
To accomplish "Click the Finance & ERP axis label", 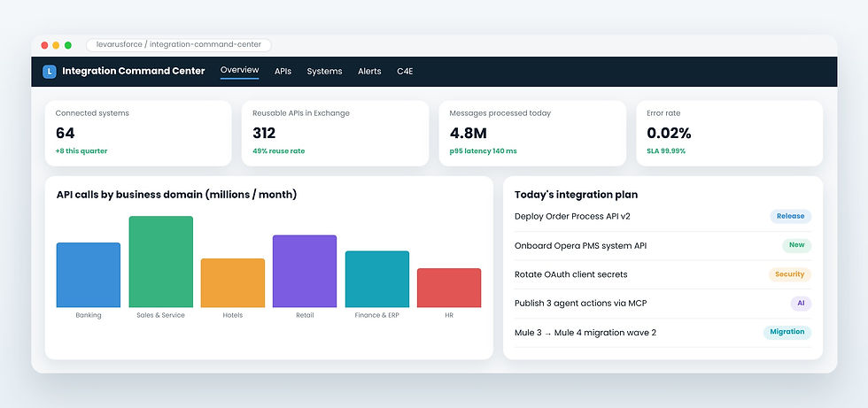I will click(377, 316).
